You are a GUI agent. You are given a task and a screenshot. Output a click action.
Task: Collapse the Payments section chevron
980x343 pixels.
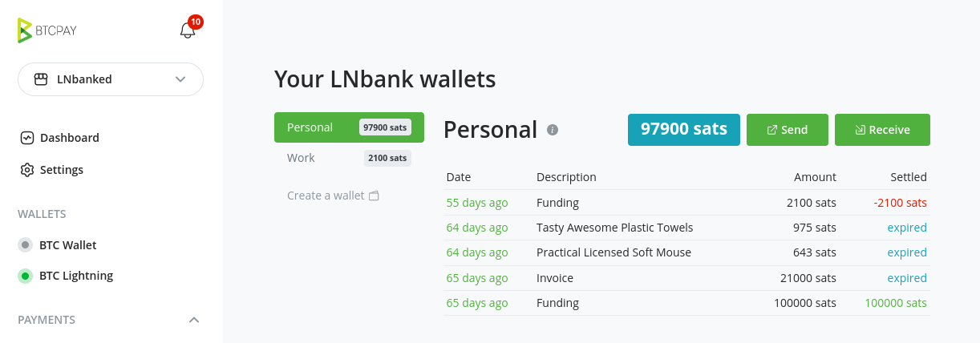(x=193, y=320)
